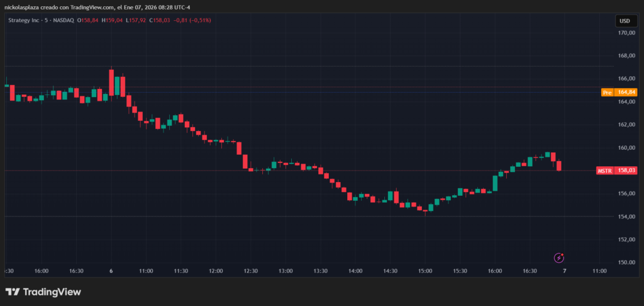Click the 12:30 time axis label
This screenshot has width=644, height=306.
(x=250, y=271)
